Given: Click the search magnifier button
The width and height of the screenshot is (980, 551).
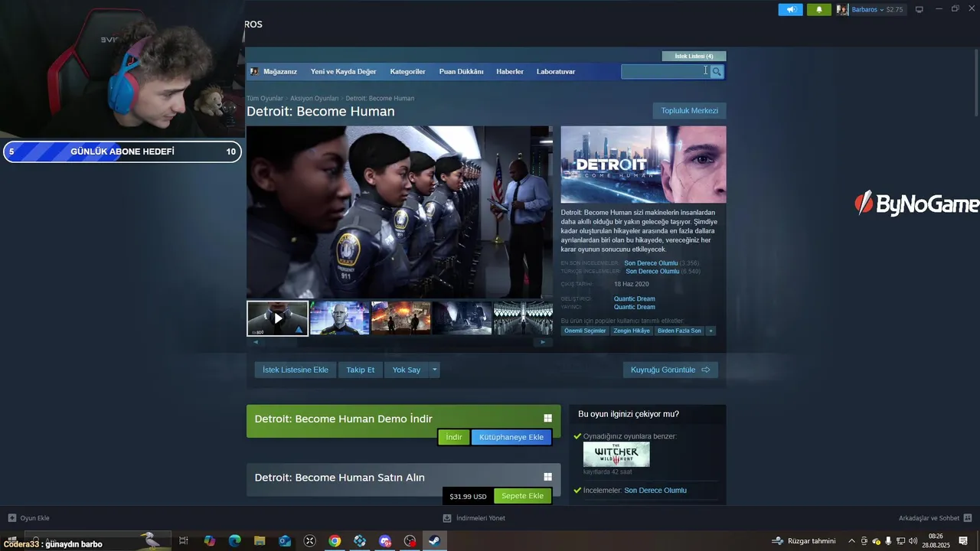Looking at the screenshot, I should coord(717,71).
